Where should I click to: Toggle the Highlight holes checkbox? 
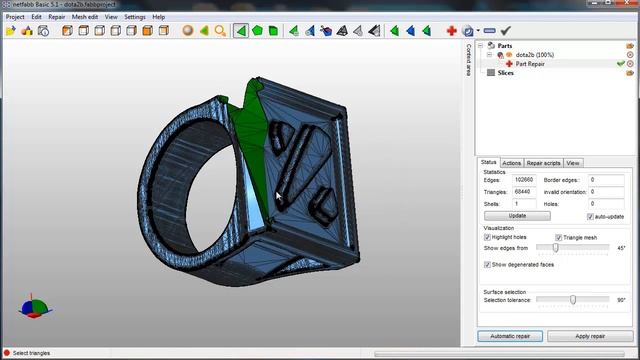tap(487, 237)
